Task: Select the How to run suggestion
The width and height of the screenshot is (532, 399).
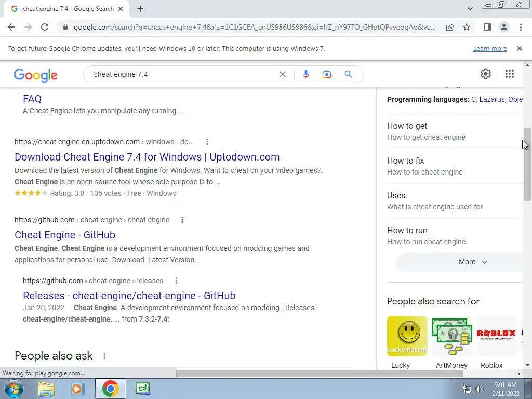Action: tap(455, 236)
